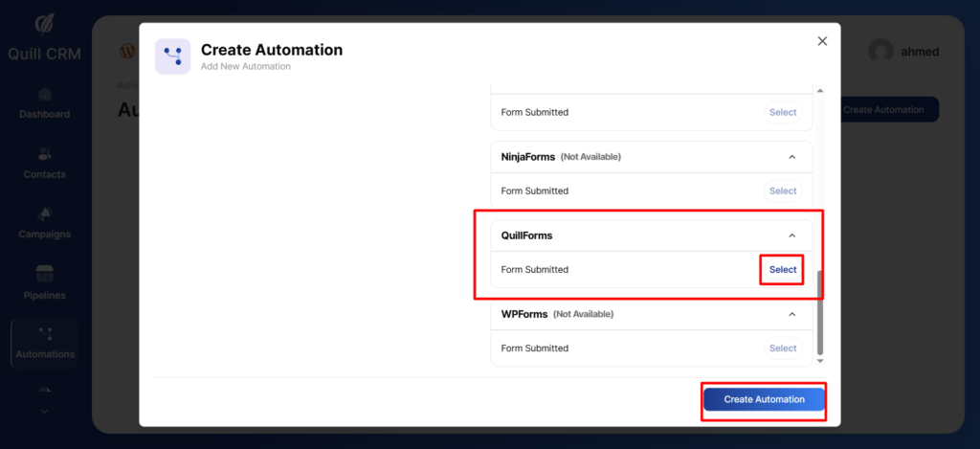Click the Quill CRM feather logo

pyautogui.click(x=44, y=24)
